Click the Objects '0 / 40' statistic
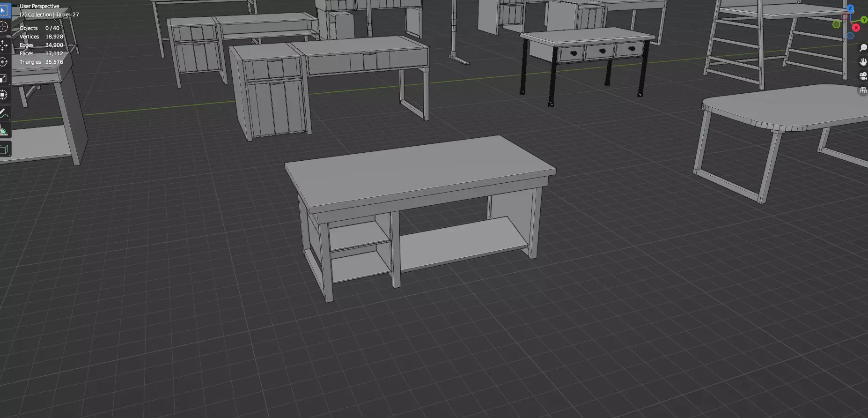The height and width of the screenshot is (418, 868). tap(52, 28)
